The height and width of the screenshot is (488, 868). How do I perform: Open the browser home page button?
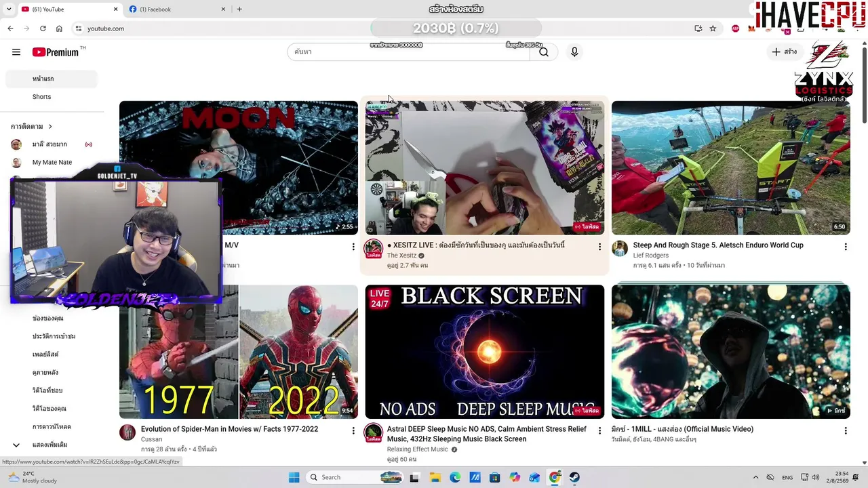pyautogui.click(x=59, y=28)
